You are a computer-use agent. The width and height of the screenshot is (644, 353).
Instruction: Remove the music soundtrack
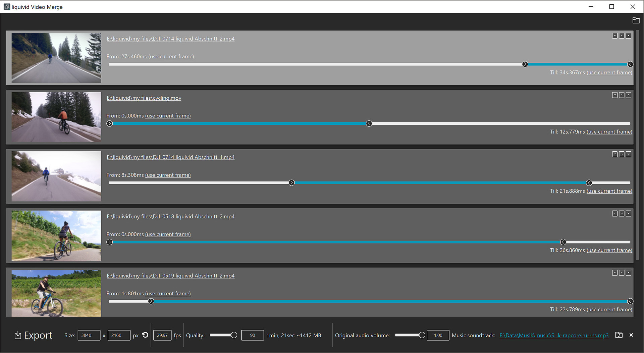631,335
